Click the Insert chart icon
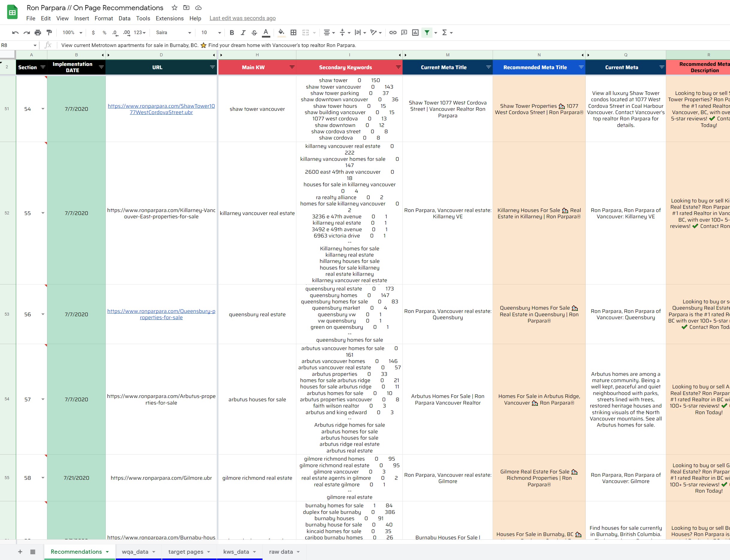This screenshot has width=730, height=560. point(415,32)
